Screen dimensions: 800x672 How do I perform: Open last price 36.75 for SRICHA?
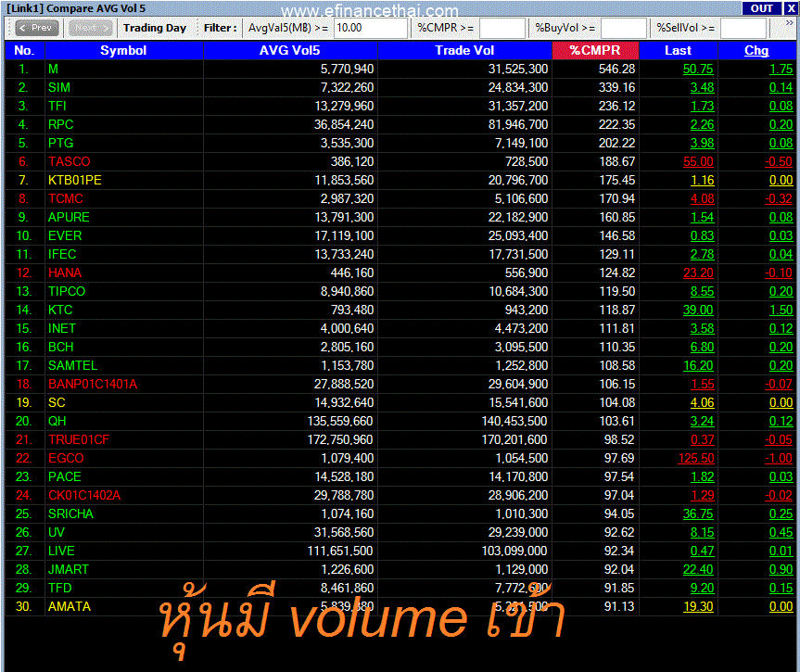[x=698, y=514]
